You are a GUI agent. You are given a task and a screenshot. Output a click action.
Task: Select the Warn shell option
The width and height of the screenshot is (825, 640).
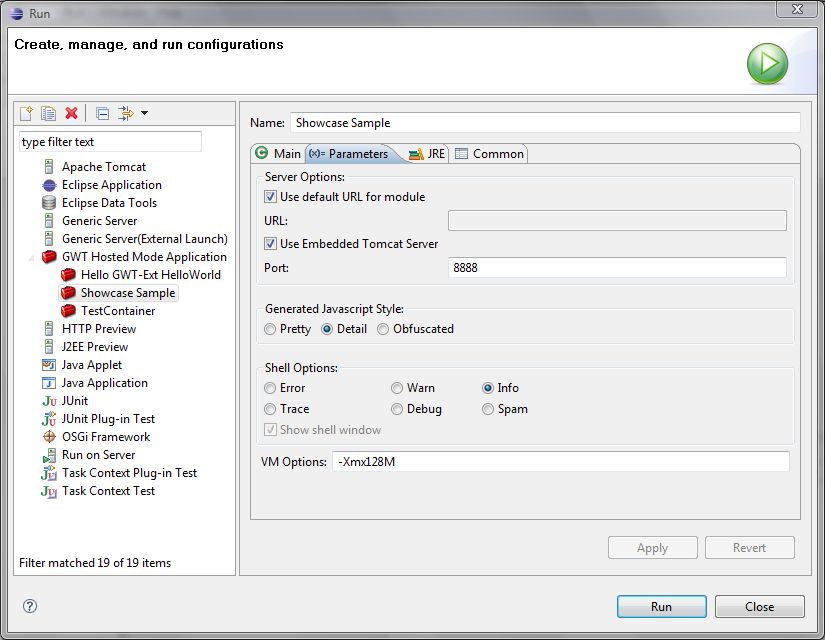(x=397, y=388)
